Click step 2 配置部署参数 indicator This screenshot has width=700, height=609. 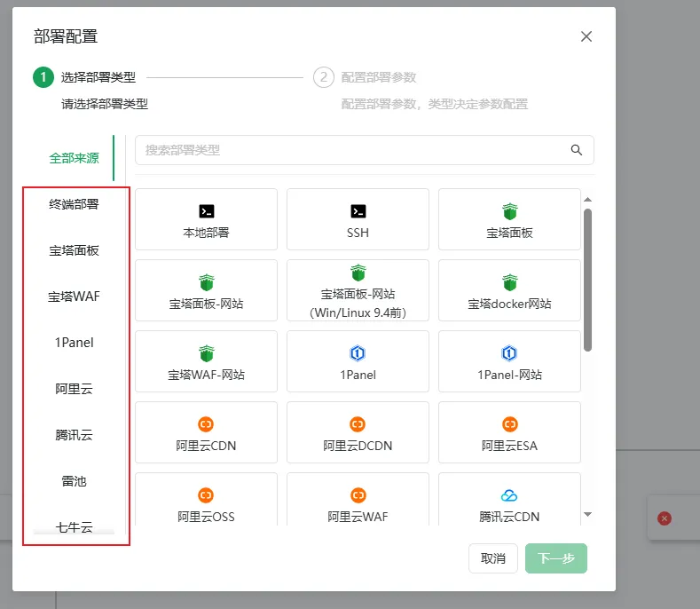click(x=324, y=77)
